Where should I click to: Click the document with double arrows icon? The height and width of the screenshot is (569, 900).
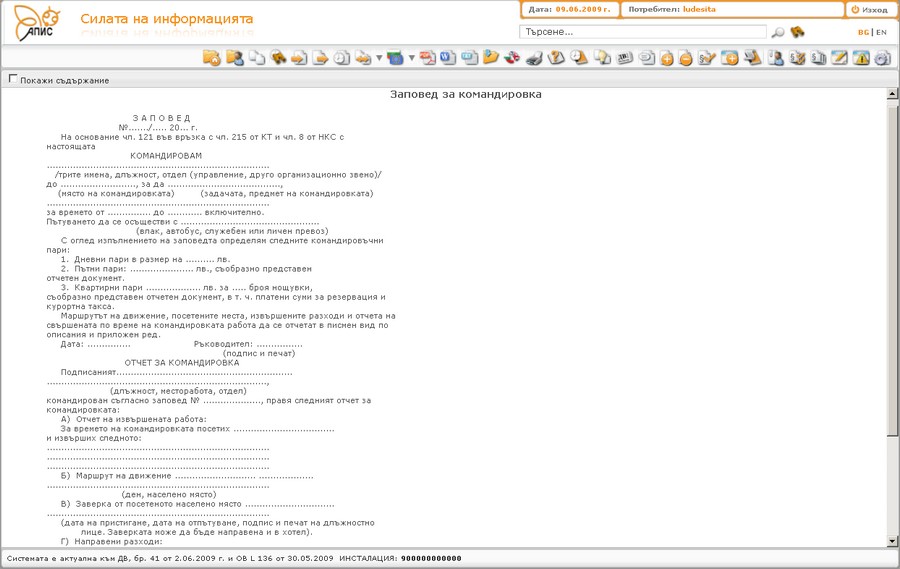point(363,57)
